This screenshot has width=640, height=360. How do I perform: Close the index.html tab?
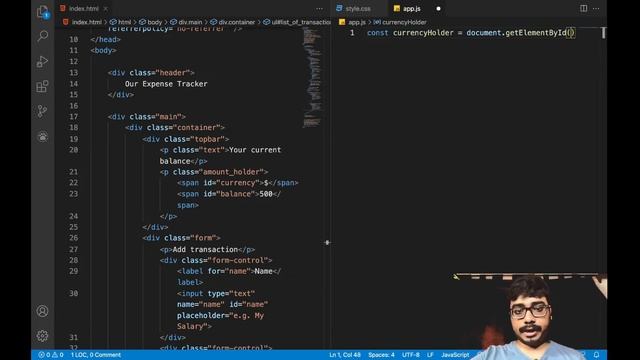point(106,9)
